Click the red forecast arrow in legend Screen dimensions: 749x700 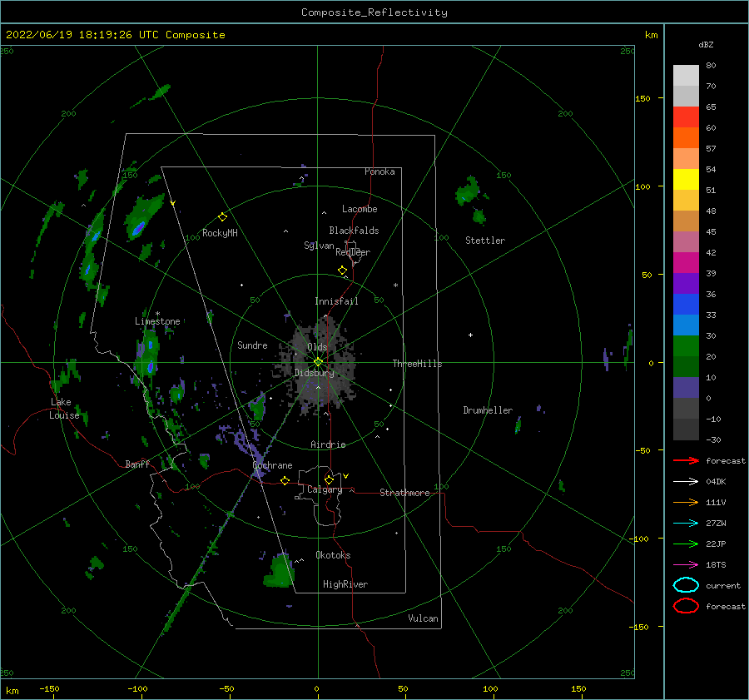point(686,460)
